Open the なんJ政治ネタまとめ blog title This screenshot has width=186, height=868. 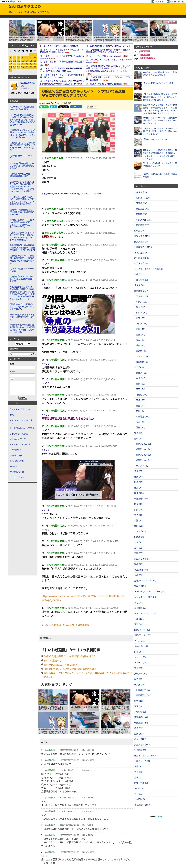[25, 6]
